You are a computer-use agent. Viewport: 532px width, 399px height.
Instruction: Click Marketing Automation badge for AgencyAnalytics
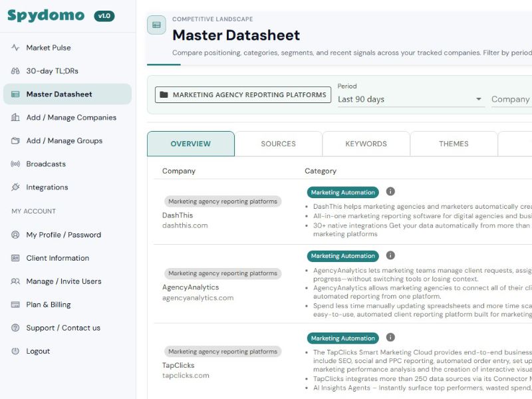(x=342, y=256)
